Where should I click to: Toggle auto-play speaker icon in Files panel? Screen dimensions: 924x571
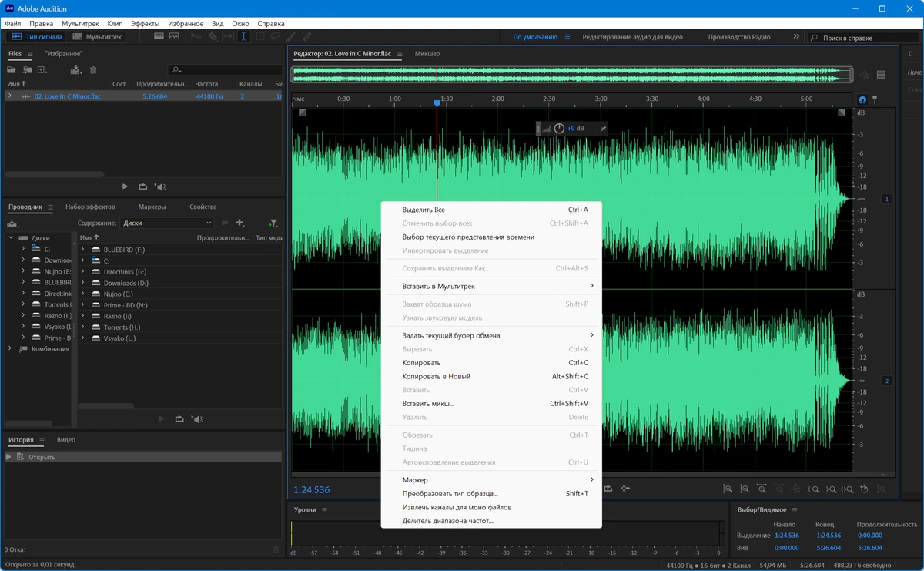(160, 186)
